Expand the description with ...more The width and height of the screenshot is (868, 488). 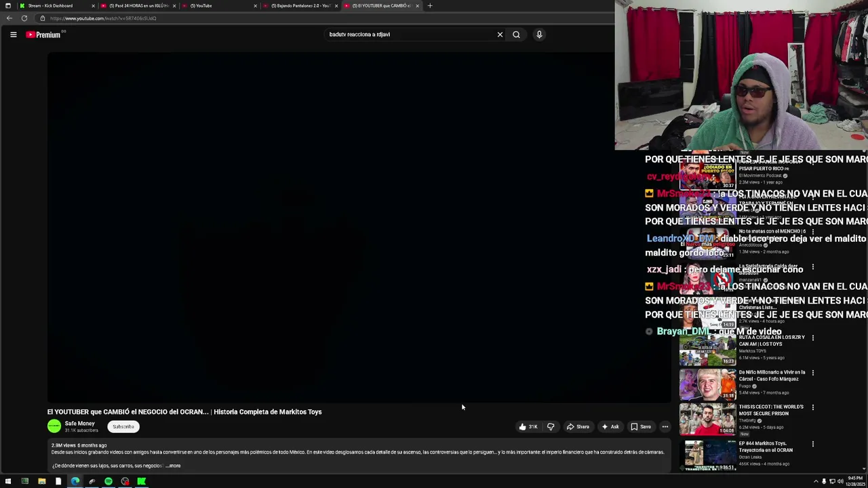(x=173, y=466)
